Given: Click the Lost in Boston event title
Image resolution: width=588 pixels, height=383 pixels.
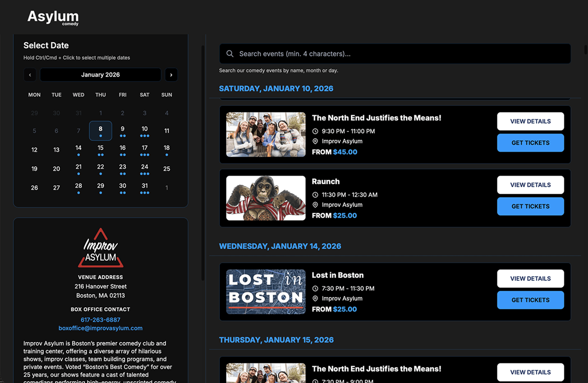Looking at the screenshot, I should click(338, 275).
